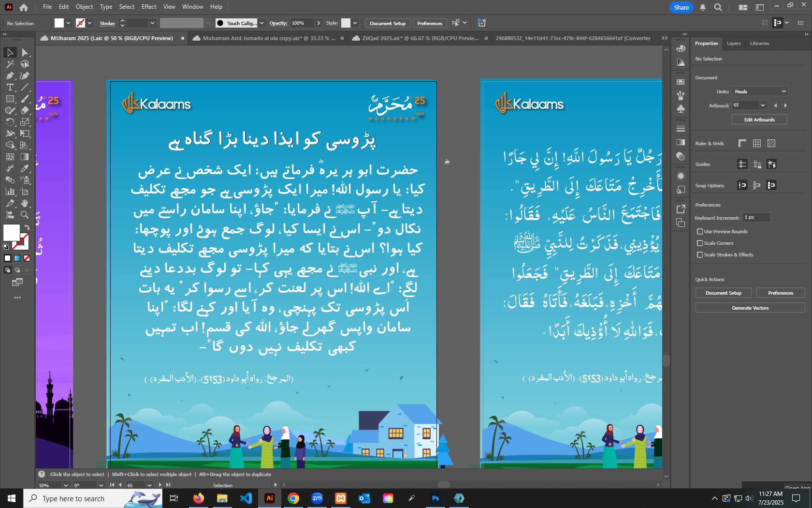Toggle Lock Guides button
This screenshot has width=812, height=508.
(x=757, y=164)
